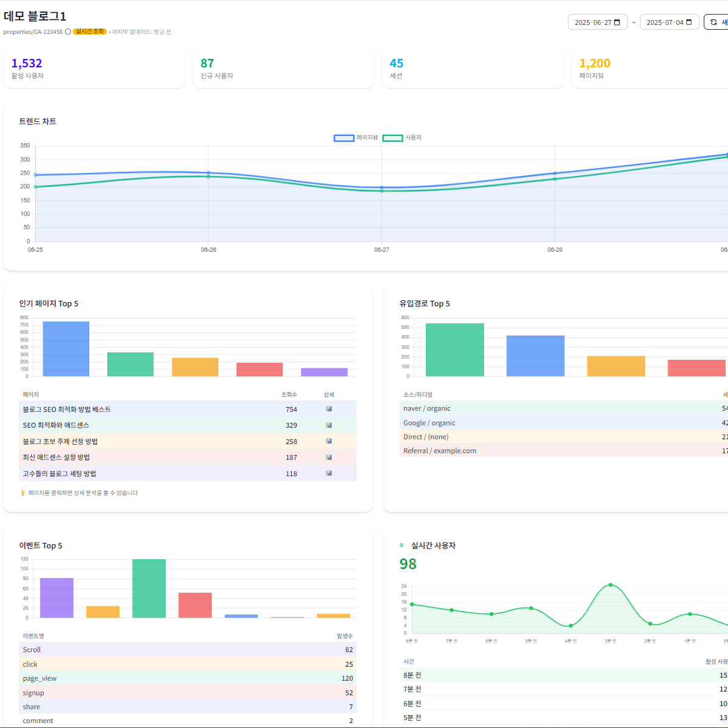Image resolution: width=728 pixels, height=728 pixels.
Task: Open calendar picker icon in 2025-06-27 start date field
Action: (x=618, y=22)
